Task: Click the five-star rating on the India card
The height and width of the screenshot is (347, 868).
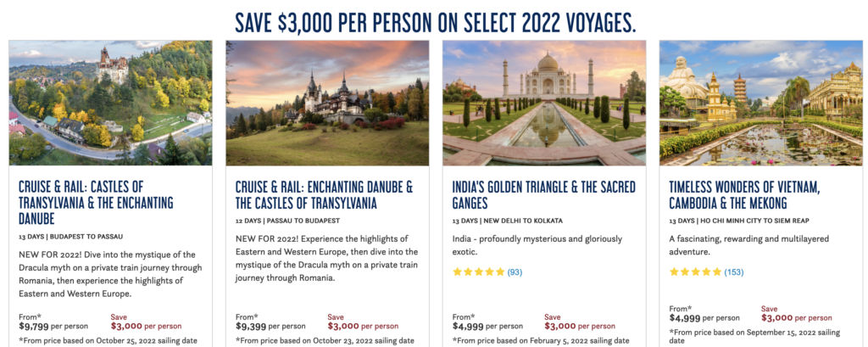Action: point(478,272)
